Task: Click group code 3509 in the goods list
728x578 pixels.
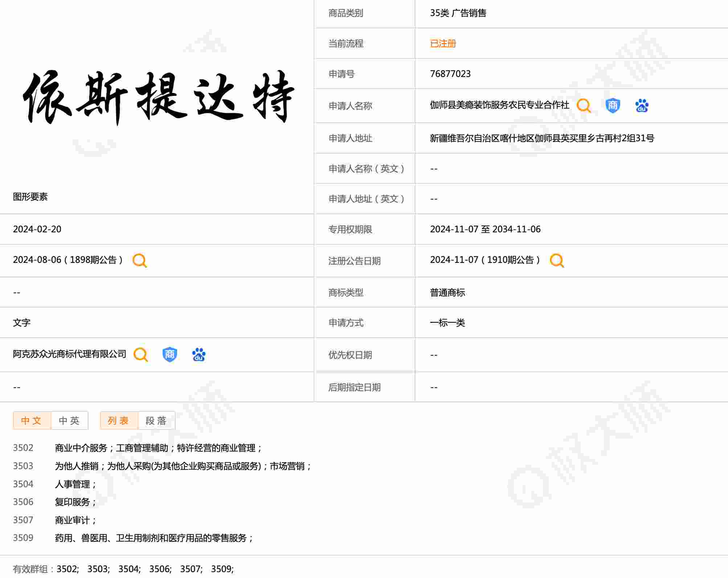Action: pos(23,538)
